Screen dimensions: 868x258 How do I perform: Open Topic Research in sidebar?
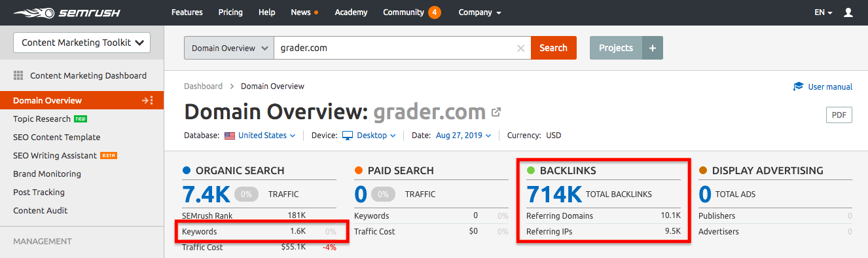pos(42,119)
